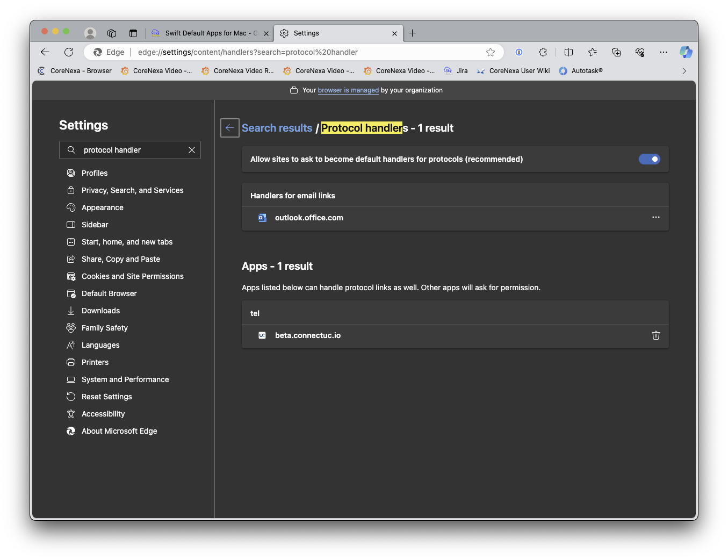Click the Search results breadcrumb link
Viewport: 728px width, 560px height.
click(x=277, y=128)
